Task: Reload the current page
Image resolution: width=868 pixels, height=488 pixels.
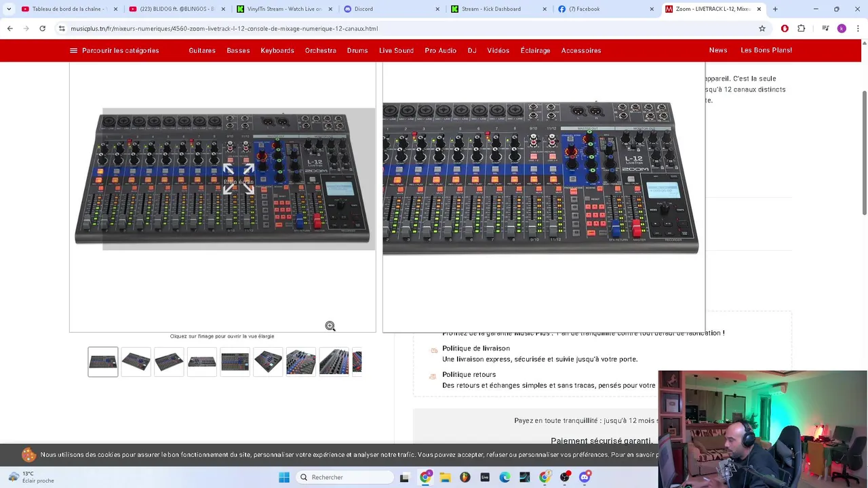Action: pyautogui.click(x=42, y=28)
